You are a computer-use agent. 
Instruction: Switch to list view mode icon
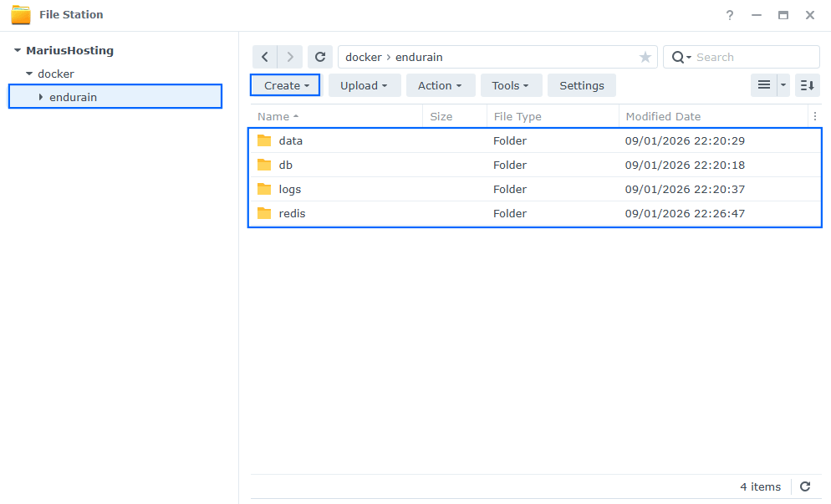(763, 85)
